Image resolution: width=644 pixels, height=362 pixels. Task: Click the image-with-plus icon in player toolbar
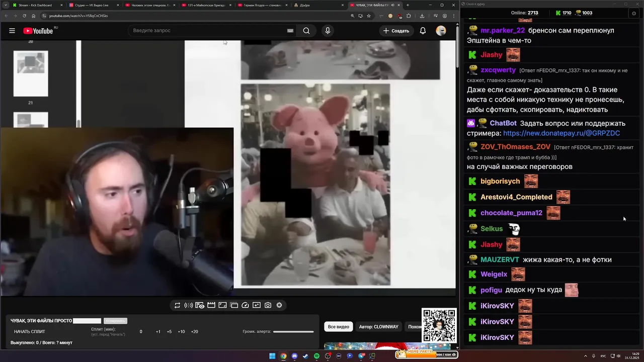pos(257,305)
